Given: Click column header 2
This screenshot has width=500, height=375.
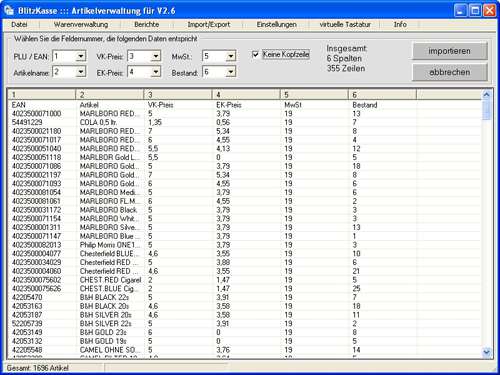Looking at the screenshot, I should coord(110,95).
